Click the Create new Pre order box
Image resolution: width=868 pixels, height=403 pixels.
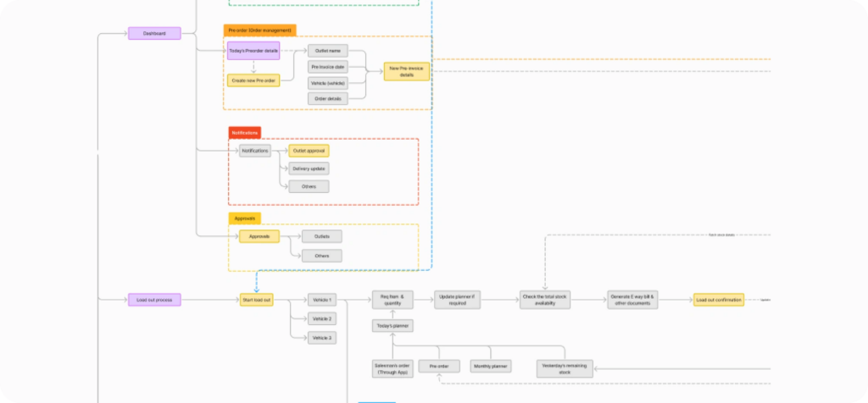click(253, 80)
